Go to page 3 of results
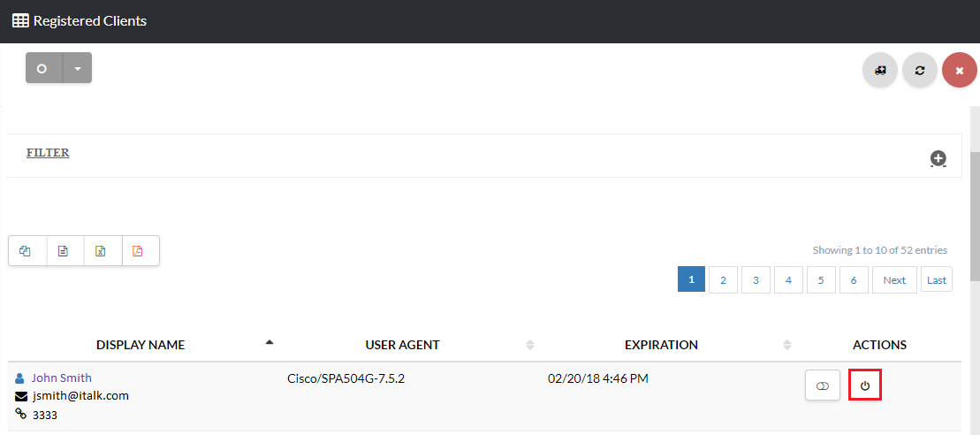Image resolution: width=980 pixels, height=435 pixels. click(756, 280)
